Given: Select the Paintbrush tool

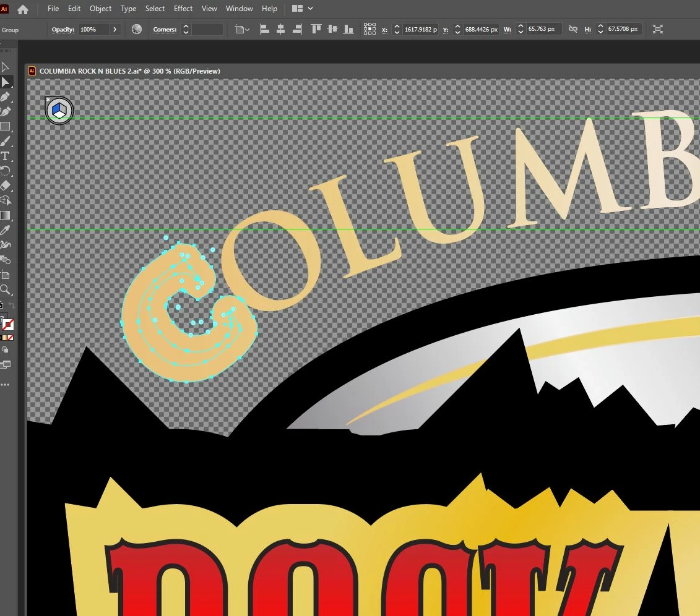Looking at the screenshot, I should click(6, 142).
